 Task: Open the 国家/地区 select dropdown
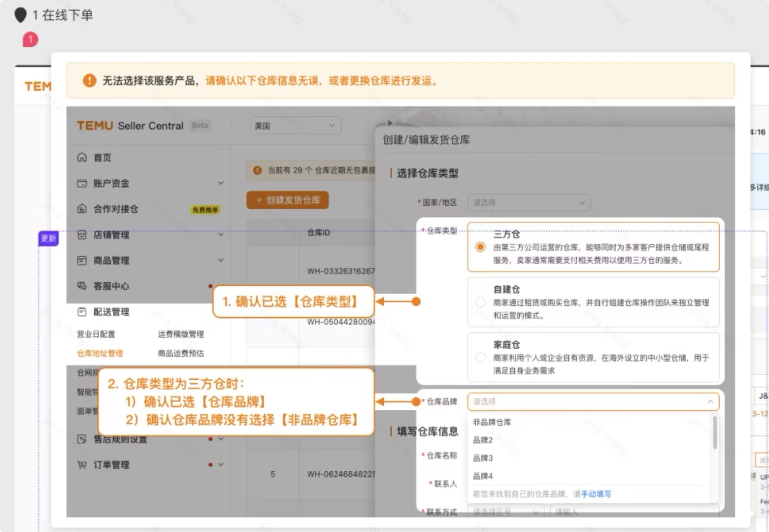tap(529, 202)
